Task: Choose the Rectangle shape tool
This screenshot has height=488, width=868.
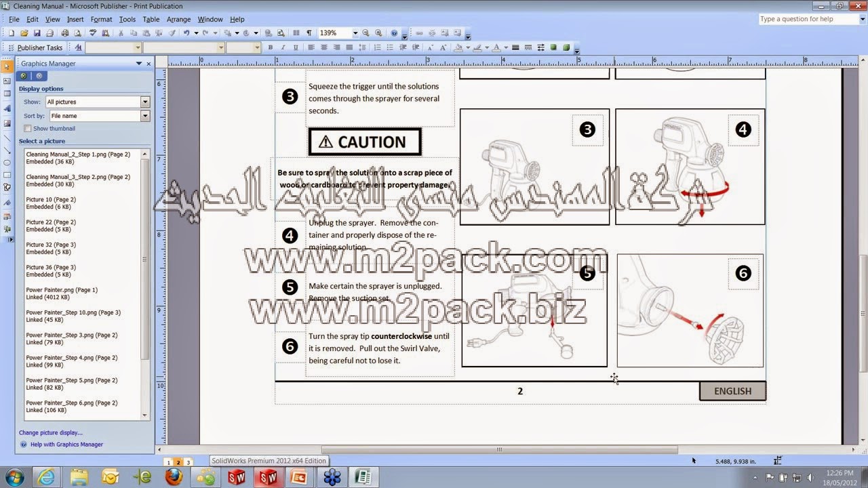Action: 7,175
